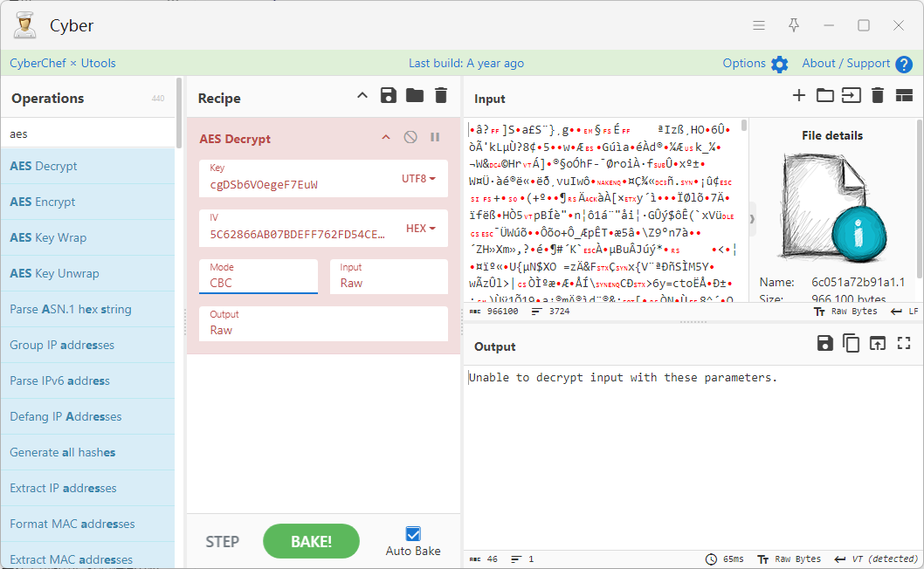Open the Mode CBC dropdown

tap(259, 277)
